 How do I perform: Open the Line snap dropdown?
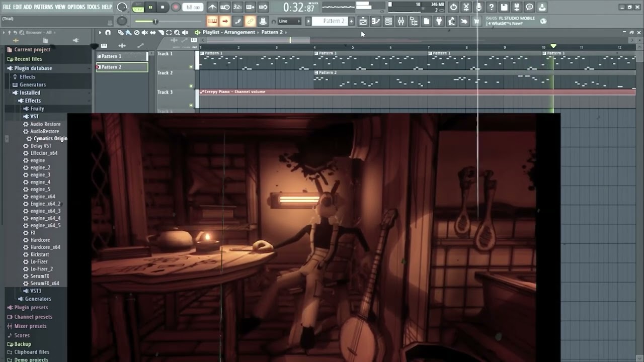point(289,21)
